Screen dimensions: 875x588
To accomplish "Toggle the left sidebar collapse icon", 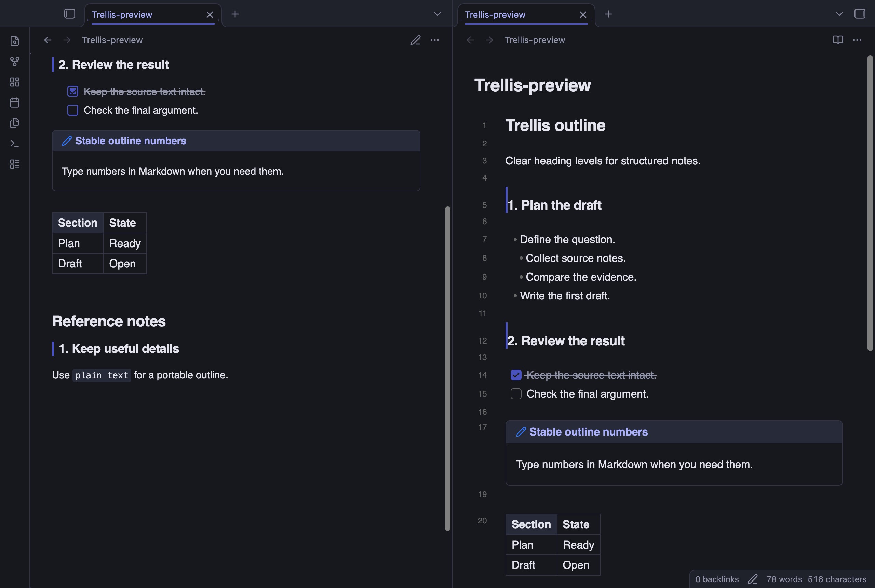I will pyautogui.click(x=70, y=14).
